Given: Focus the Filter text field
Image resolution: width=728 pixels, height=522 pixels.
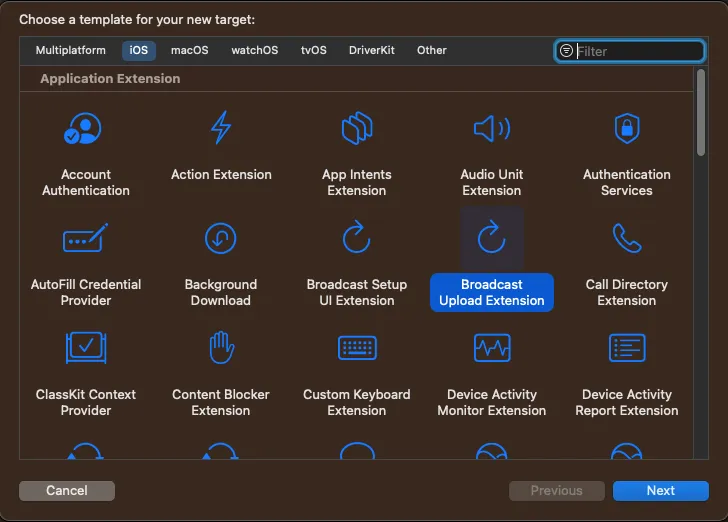Looking at the screenshot, I should click(630, 51).
